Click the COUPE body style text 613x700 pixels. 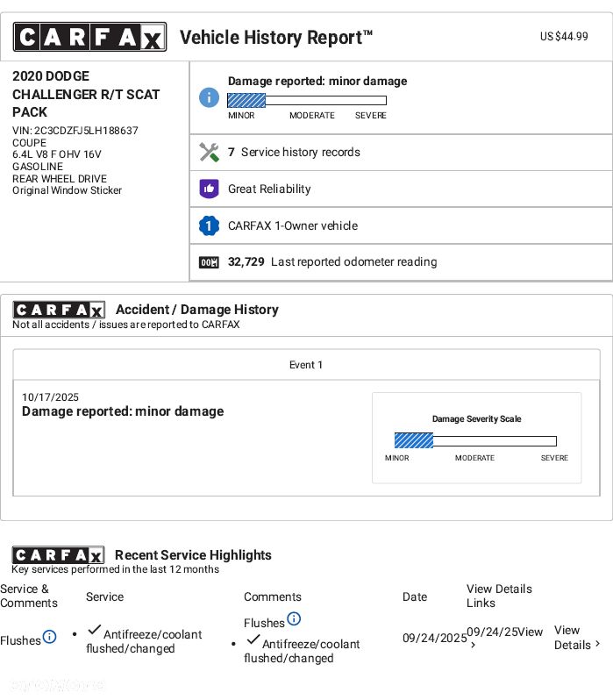pos(30,143)
